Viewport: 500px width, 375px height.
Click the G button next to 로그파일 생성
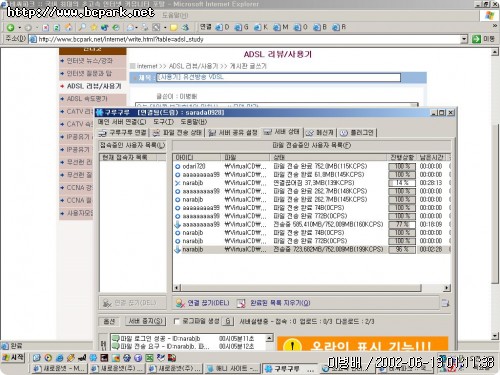228,321
